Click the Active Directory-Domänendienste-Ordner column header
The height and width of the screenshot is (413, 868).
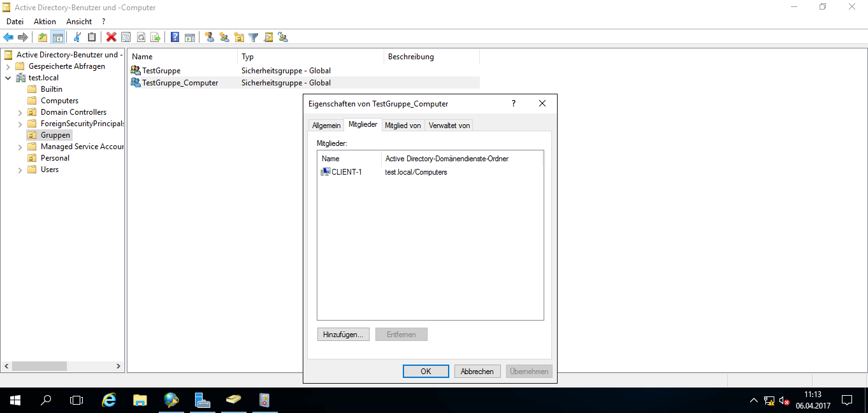tap(461, 159)
